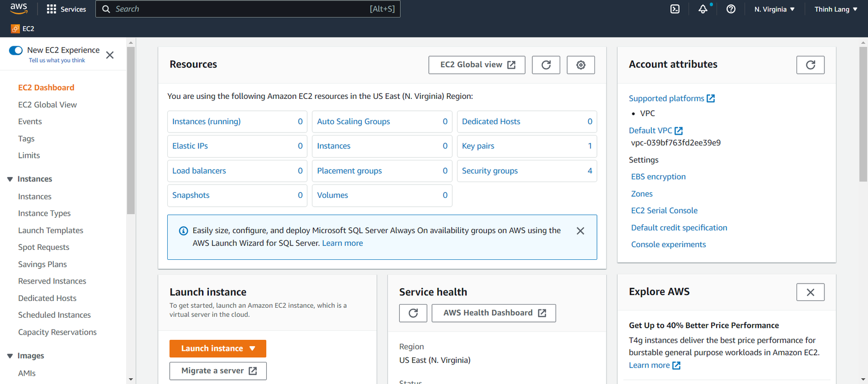Open the Security groups resource link
The width and height of the screenshot is (868, 384).
coord(490,170)
